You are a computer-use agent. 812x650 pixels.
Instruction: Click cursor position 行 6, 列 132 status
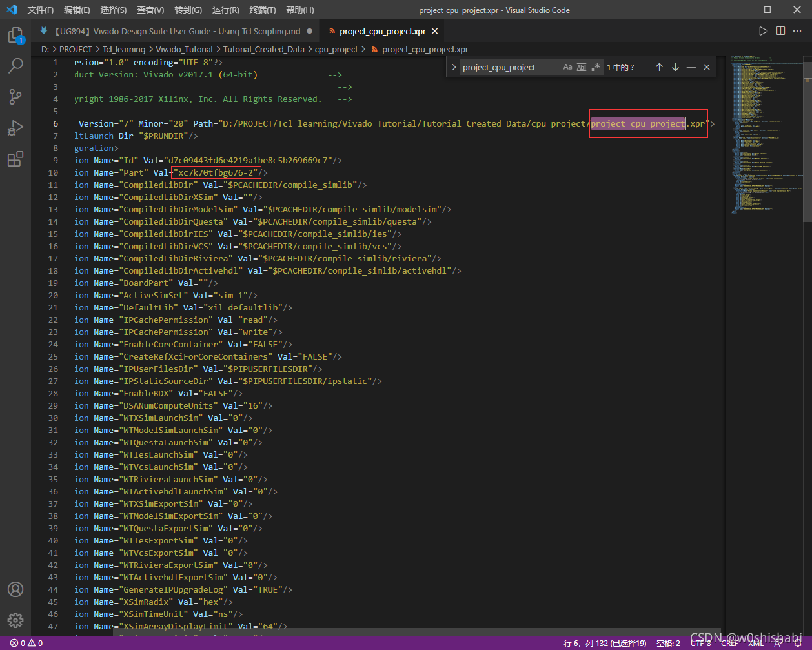(x=605, y=643)
